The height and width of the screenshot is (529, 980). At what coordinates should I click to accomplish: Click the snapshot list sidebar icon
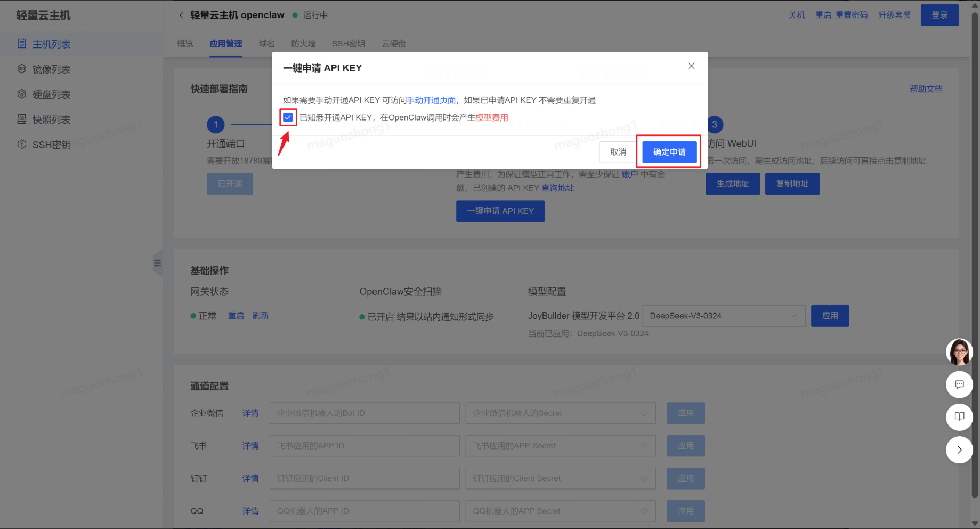[x=22, y=119]
